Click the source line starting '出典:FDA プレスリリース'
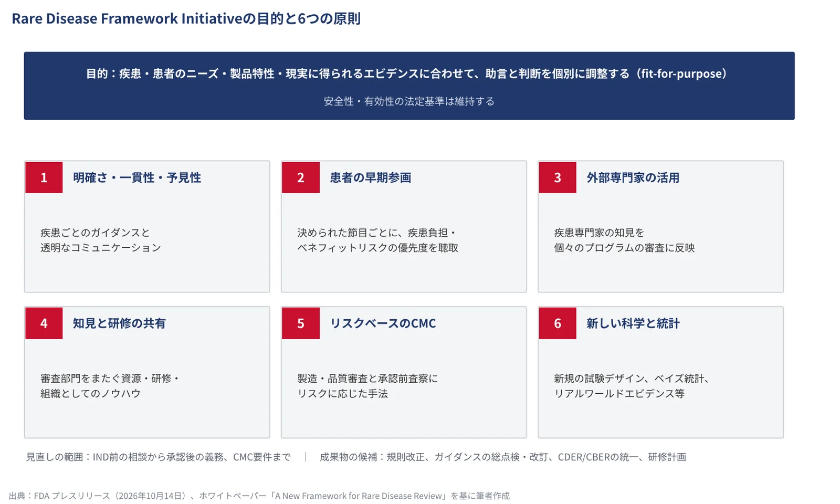 point(259,496)
